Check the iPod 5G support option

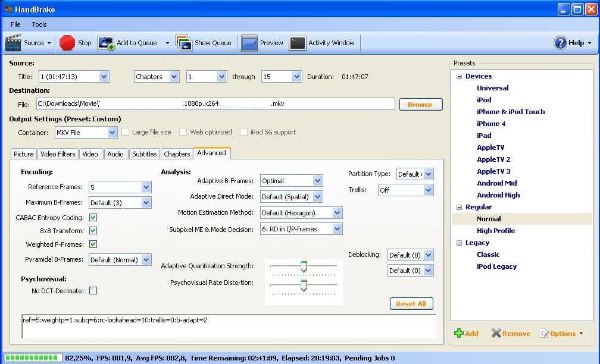243,132
